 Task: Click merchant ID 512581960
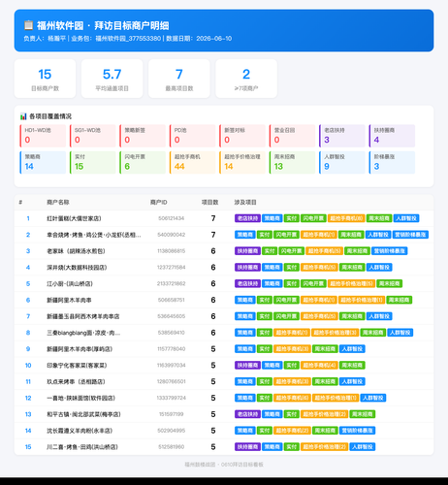coord(172,447)
